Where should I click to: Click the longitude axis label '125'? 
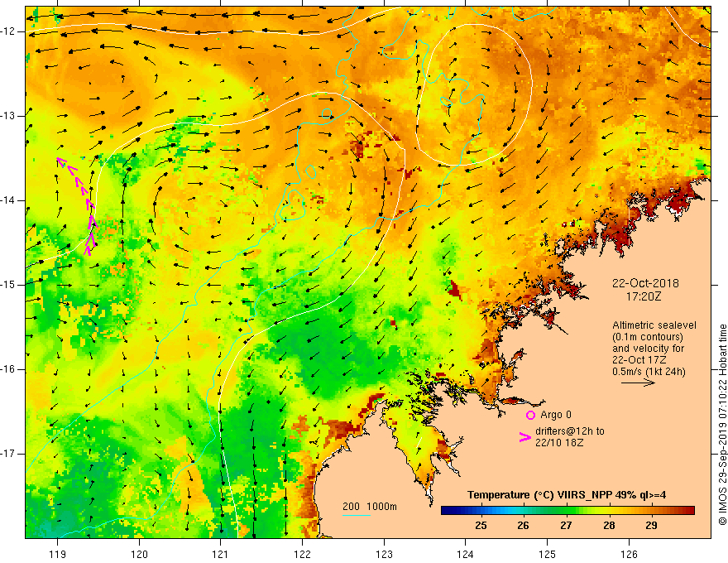pos(548,554)
